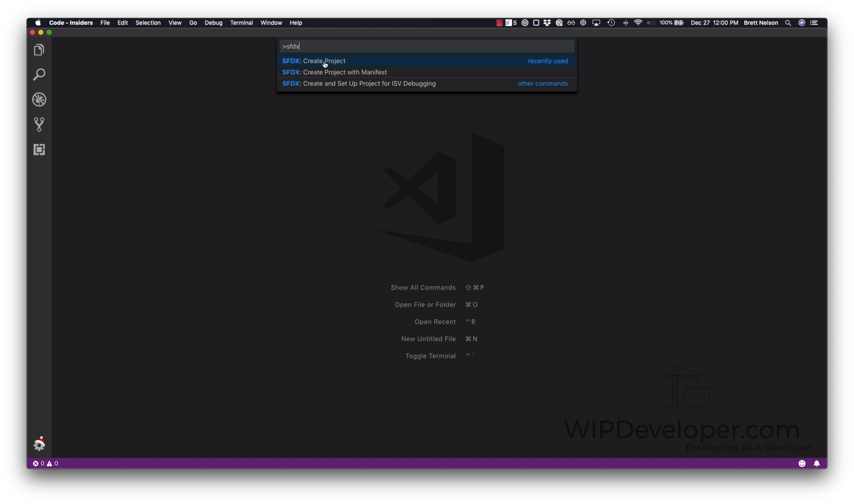The height and width of the screenshot is (504, 854).
Task: Open the notifications bell icon
Action: pyautogui.click(x=817, y=463)
